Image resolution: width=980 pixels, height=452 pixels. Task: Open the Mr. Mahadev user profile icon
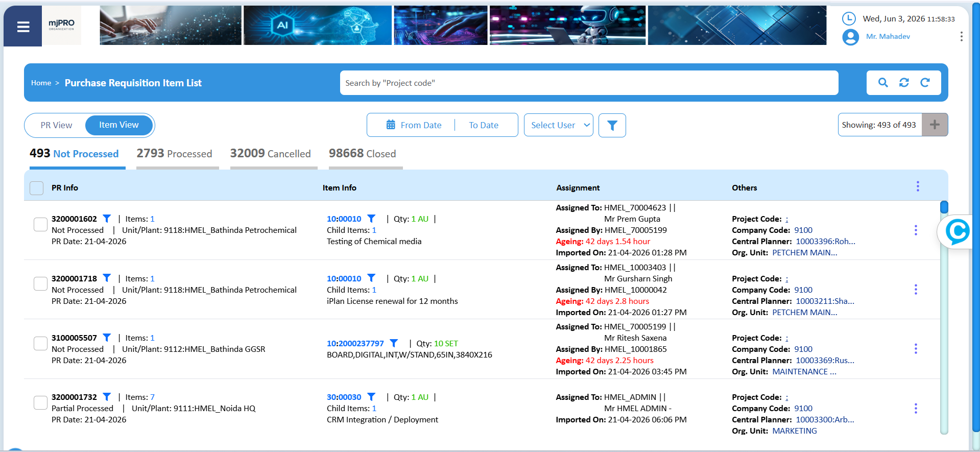tap(850, 37)
